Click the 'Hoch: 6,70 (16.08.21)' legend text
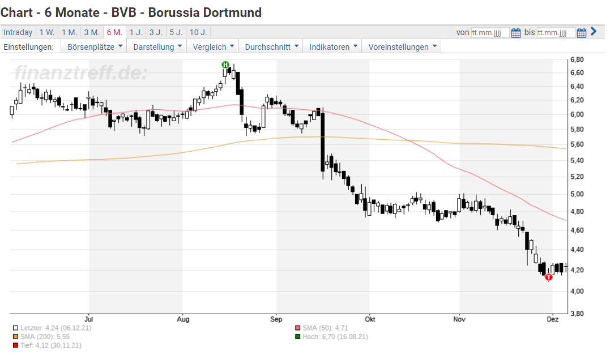610x364 pixels. click(335, 337)
